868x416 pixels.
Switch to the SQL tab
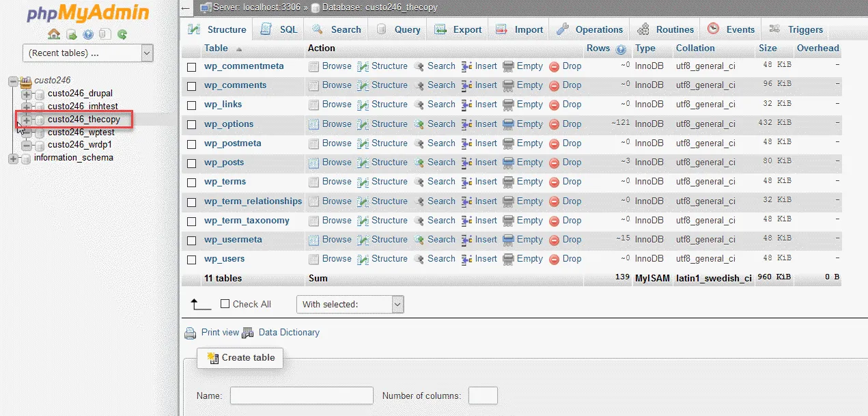(x=278, y=29)
